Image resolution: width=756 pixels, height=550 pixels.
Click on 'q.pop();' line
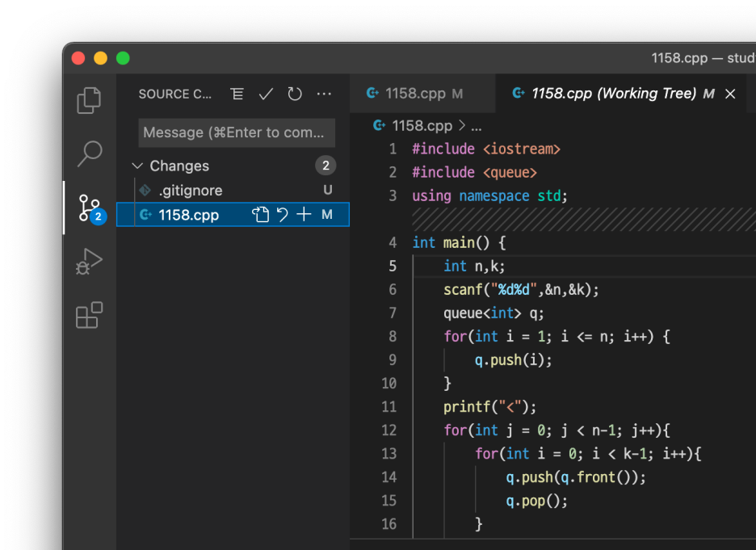pyautogui.click(x=536, y=501)
